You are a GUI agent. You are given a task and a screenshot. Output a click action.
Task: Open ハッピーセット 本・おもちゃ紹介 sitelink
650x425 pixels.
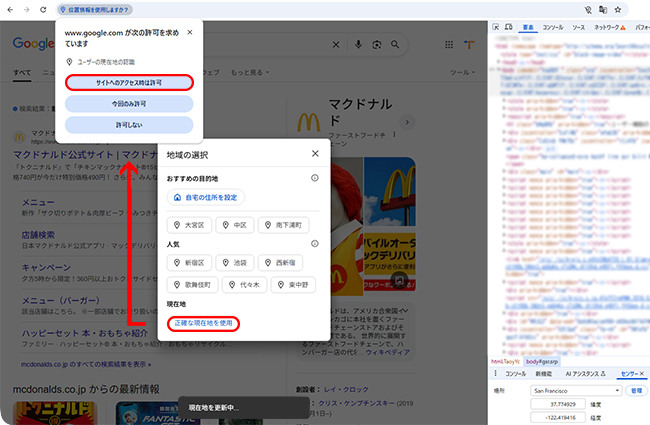tap(85, 333)
